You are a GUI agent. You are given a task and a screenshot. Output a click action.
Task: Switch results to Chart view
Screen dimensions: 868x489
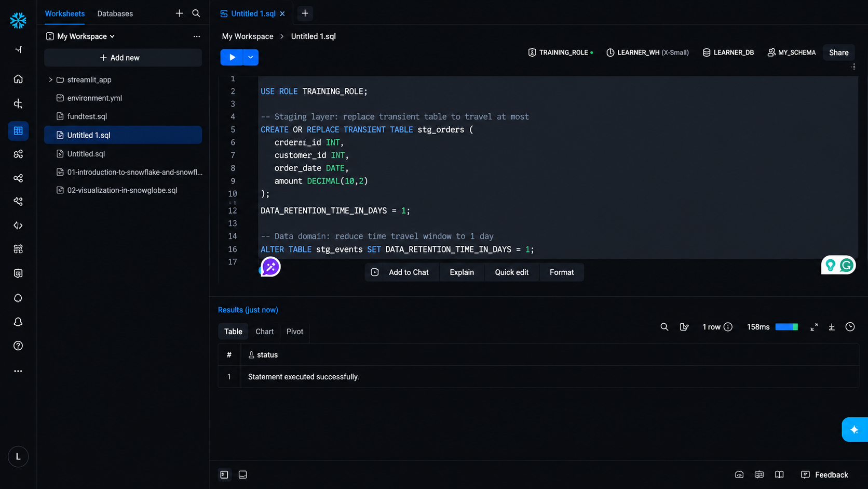click(264, 332)
